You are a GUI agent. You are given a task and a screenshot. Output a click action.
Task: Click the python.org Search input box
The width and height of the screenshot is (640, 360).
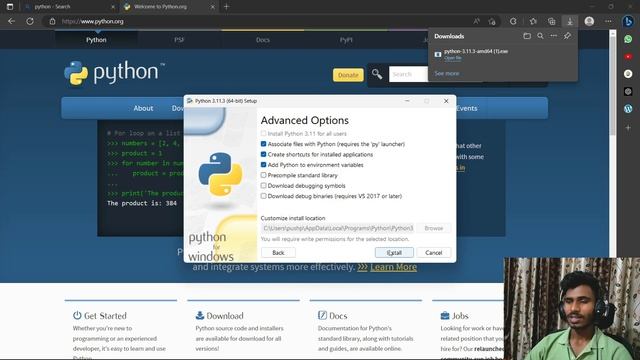(409, 74)
